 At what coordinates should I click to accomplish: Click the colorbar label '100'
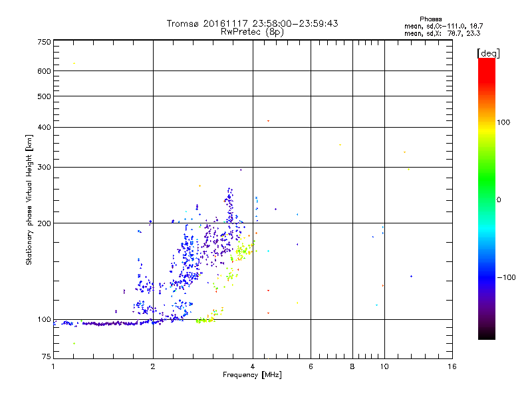(503, 122)
